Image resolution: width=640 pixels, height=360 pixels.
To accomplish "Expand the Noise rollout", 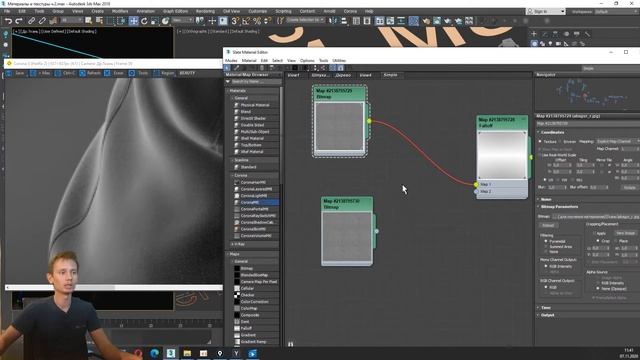I will coord(546,200).
